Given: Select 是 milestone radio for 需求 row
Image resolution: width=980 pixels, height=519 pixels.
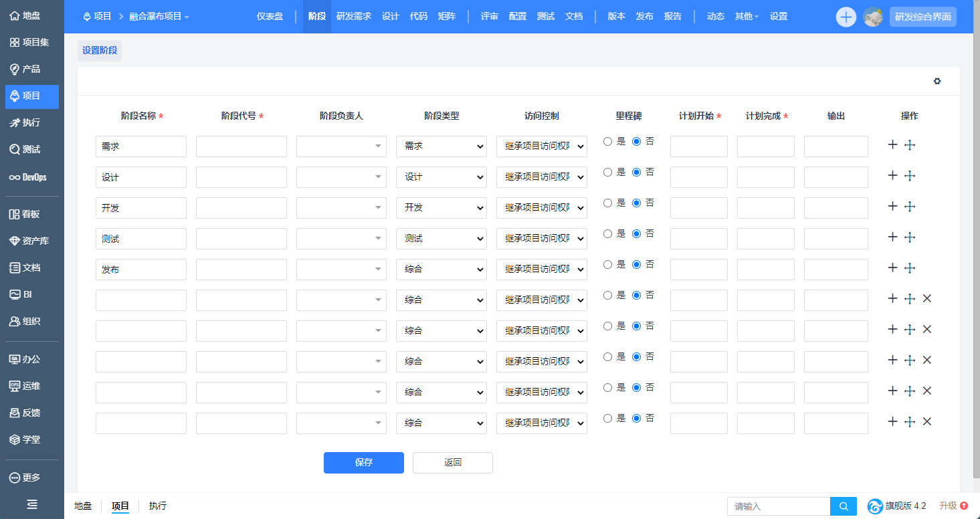Looking at the screenshot, I should click(x=607, y=141).
